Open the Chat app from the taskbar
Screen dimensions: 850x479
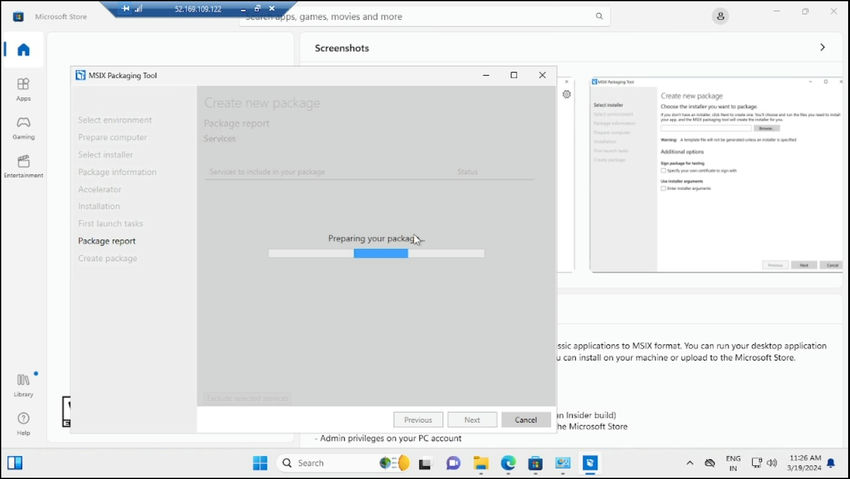(453, 463)
